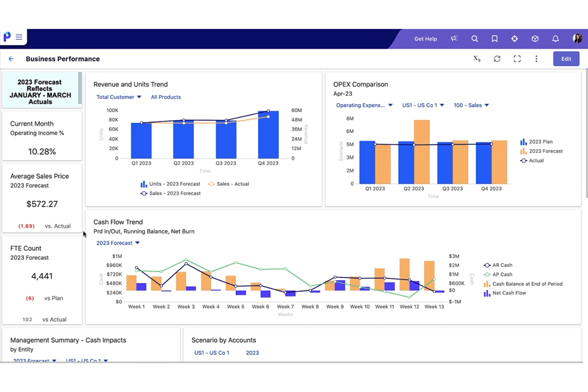
Task: Open the three-dot more options menu
Action: [536, 59]
